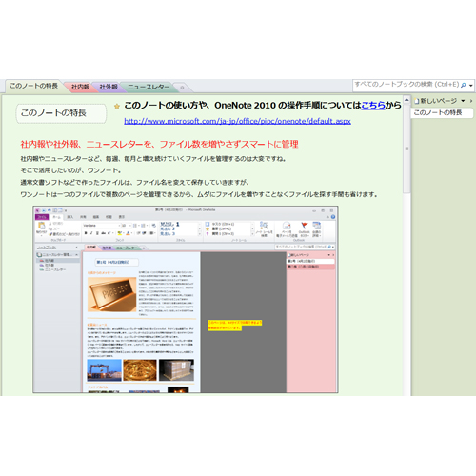The height and width of the screenshot is (476, 476).
Task: Expand the 新しいページ dropdown arrow
Action: pyautogui.click(x=463, y=101)
